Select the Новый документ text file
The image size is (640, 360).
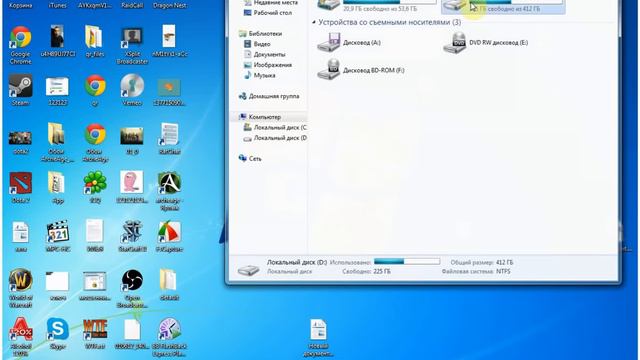coord(318,337)
